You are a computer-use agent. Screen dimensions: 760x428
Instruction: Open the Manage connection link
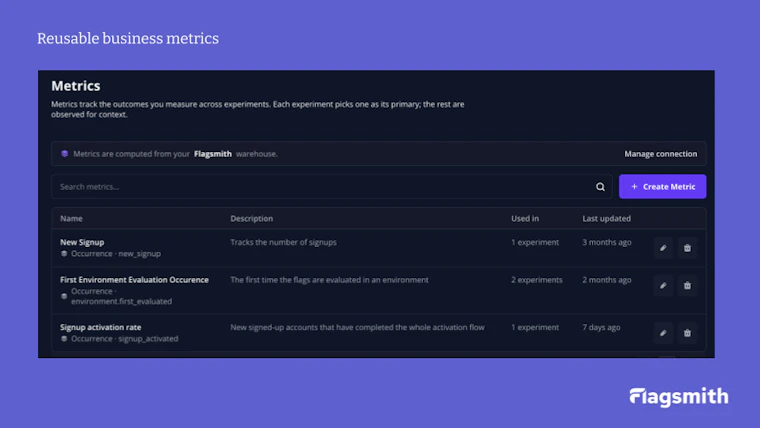tap(661, 154)
